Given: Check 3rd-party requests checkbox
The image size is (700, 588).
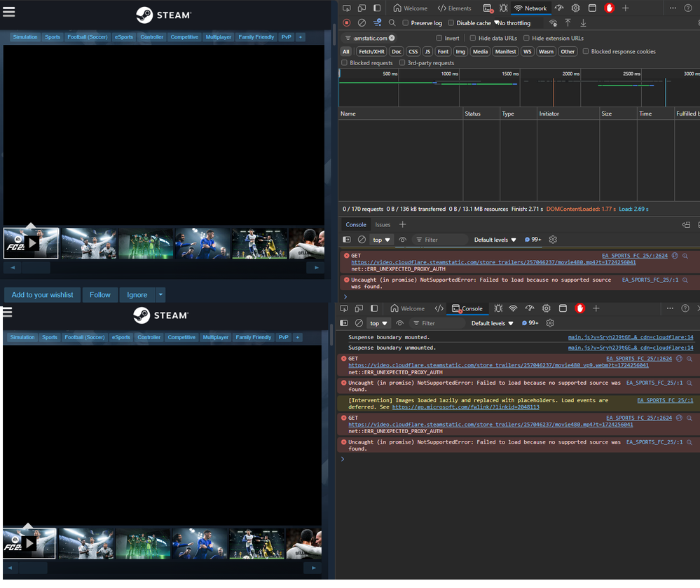Looking at the screenshot, I should (x=402, y=63).
